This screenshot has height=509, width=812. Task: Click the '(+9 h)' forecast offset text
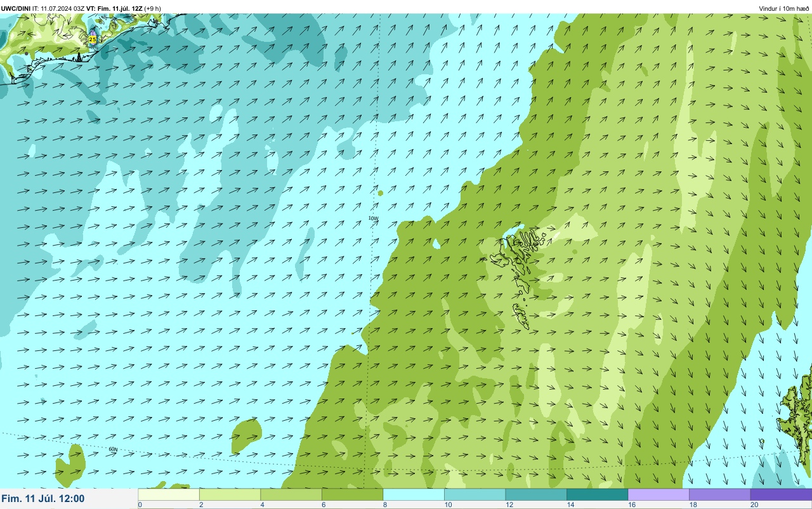(x=153, y=8)
